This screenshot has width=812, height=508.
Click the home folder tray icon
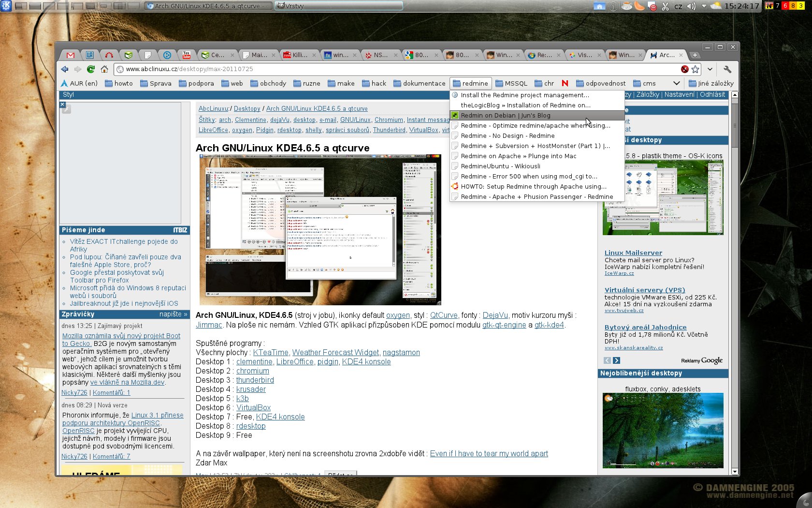599,6
